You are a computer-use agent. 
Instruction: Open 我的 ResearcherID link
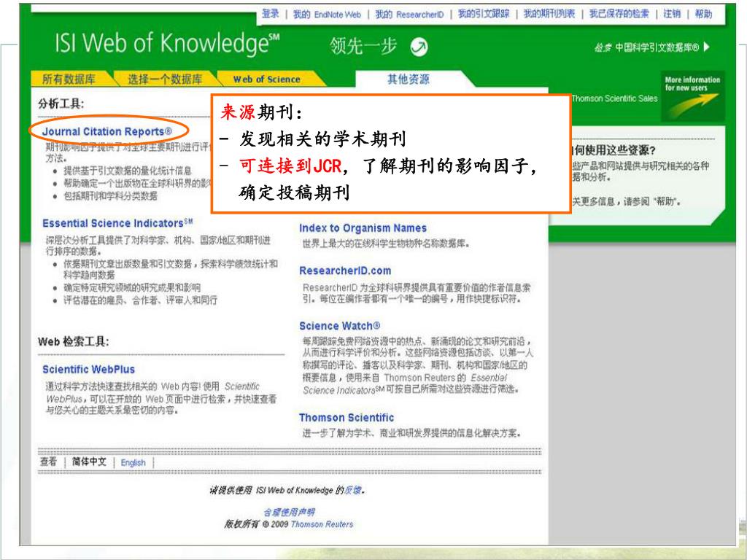(x=409, y=15)
